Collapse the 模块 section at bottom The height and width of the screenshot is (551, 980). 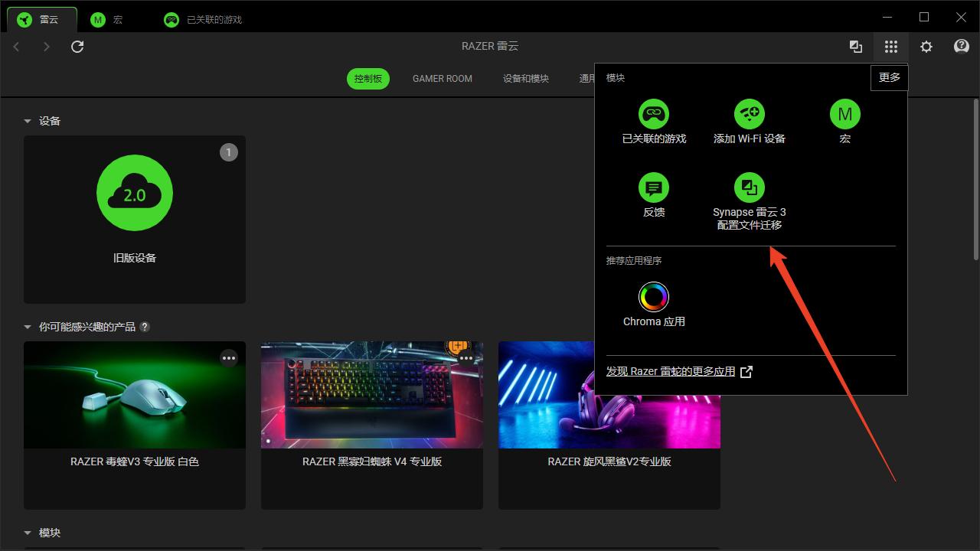(x=28, y=533)
